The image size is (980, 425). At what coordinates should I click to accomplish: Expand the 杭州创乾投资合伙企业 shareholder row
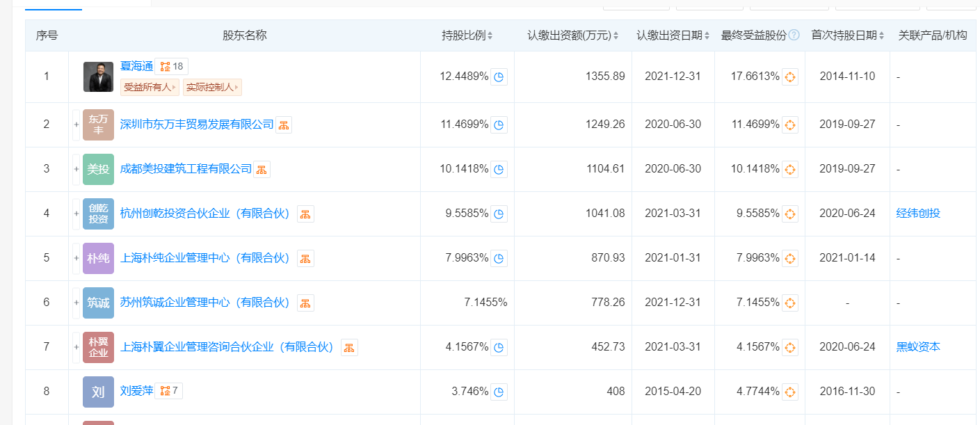point(77,214)
